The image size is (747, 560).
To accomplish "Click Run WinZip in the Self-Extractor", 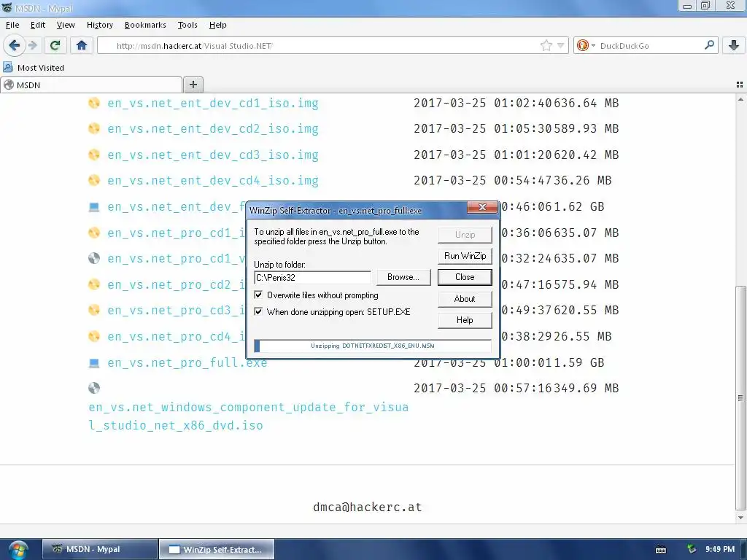I will [x=465, y=256].
